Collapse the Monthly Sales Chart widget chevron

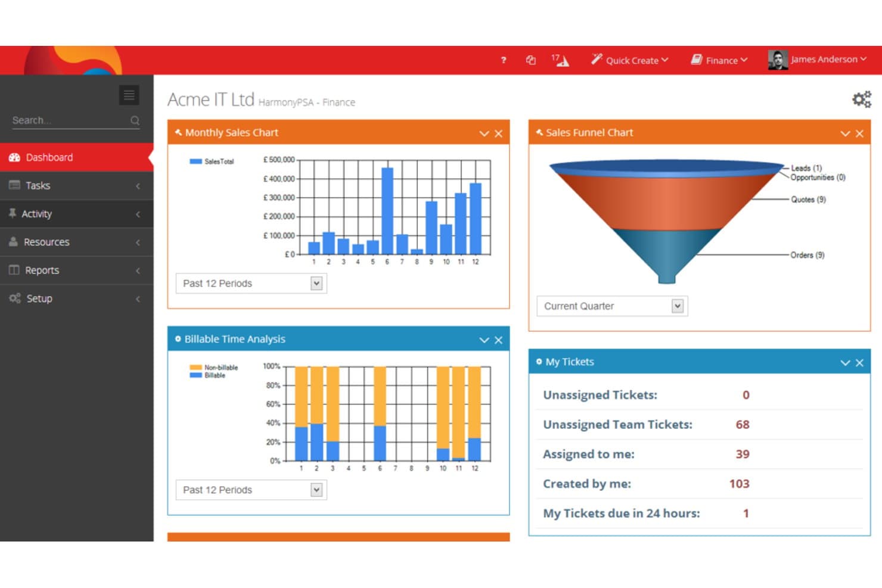tap(484, 133)
